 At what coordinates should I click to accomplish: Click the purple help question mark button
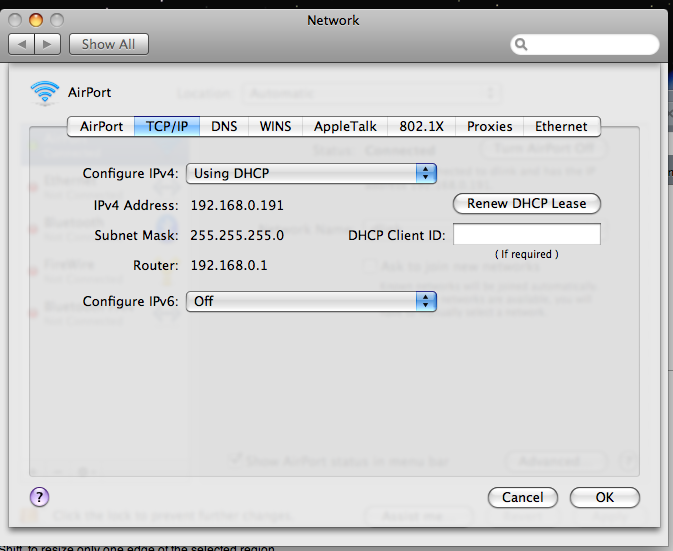coord(39,497)
